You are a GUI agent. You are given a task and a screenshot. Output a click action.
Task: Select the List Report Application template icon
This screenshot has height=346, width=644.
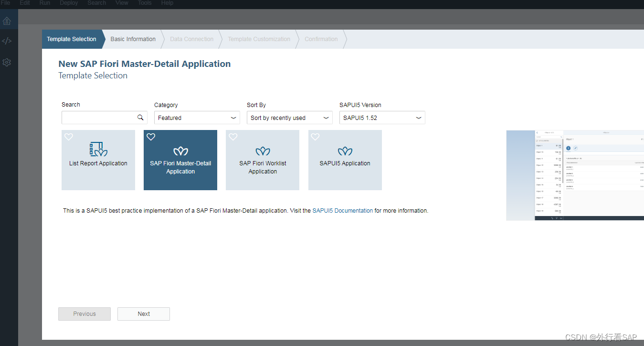[x=98, y=150]
